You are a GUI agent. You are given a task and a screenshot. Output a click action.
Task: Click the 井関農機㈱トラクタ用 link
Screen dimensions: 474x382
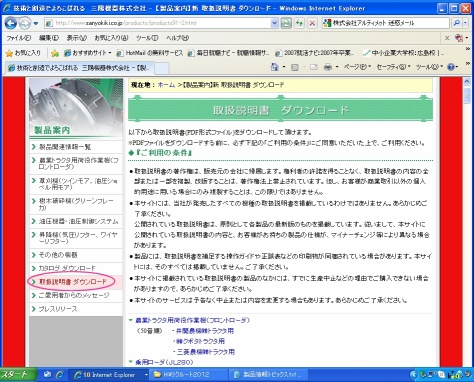point(205,331)
